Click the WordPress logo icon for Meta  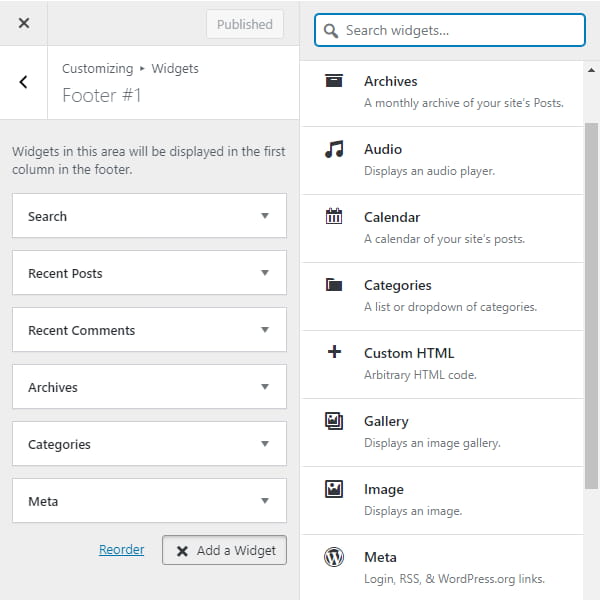[x=334, y=558]
